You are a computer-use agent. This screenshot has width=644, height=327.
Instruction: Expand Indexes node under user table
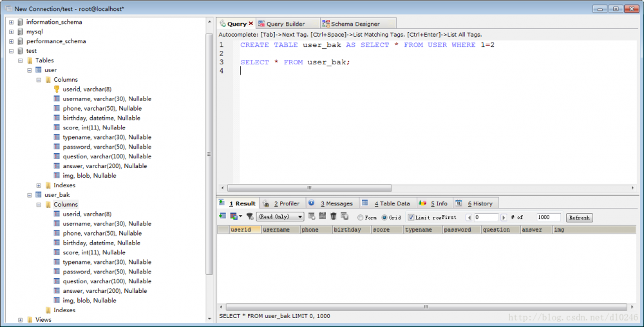coord(39,185)
